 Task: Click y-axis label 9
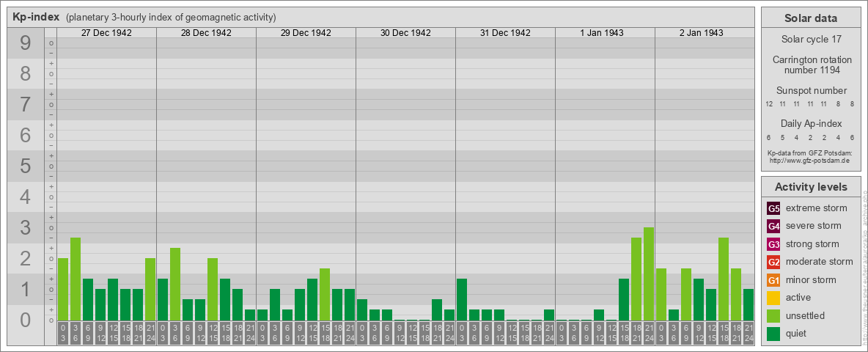point(26,43)
